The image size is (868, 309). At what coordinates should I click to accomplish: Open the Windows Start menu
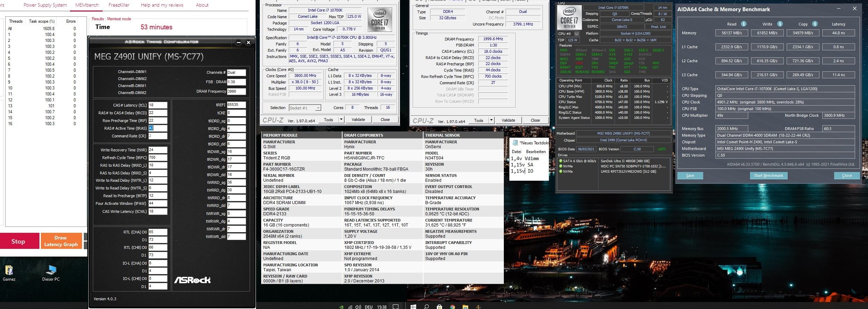tap(413, 307)
